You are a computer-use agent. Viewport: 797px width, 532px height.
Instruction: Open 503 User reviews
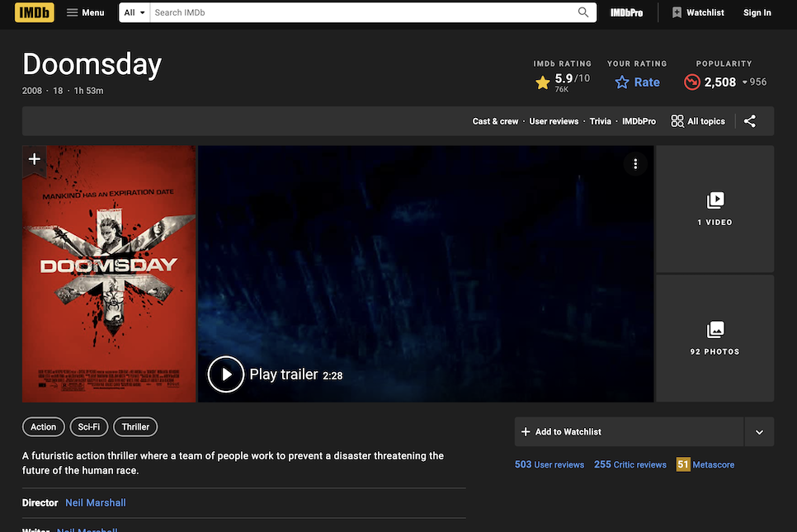pos(549,464)
